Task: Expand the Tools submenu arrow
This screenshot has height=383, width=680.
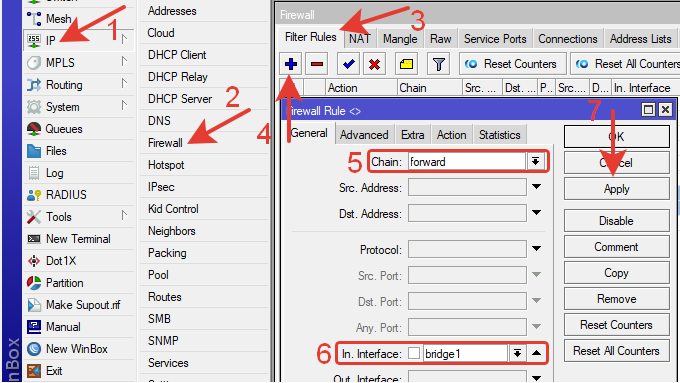Action: tap(124, 215)
